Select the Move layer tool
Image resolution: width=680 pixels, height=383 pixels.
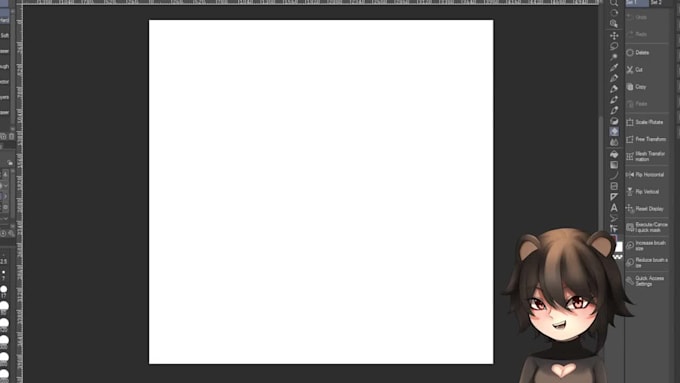614,35
